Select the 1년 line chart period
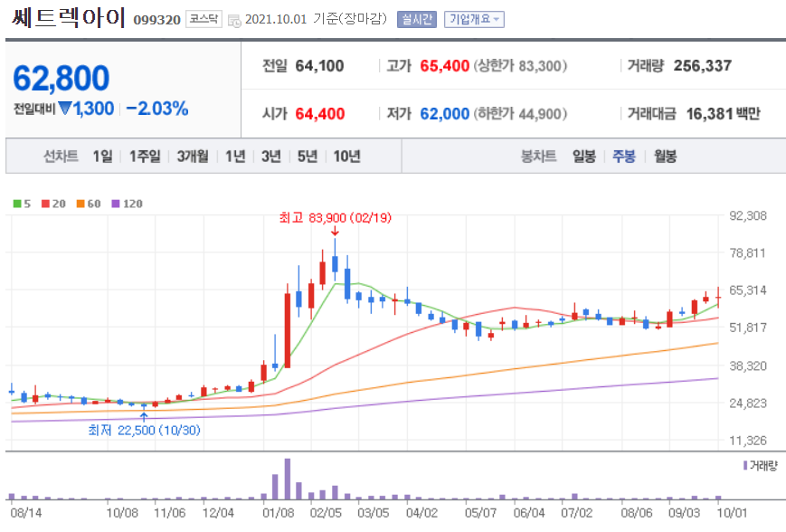Screen dimensions: 786x532 pos(235,157)
